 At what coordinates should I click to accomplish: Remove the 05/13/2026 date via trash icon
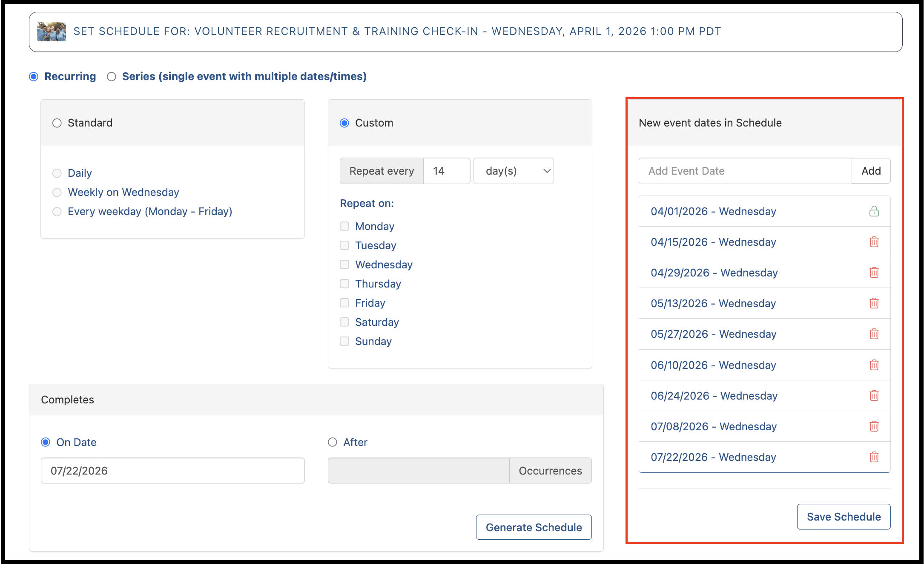(x=874, y=303)
